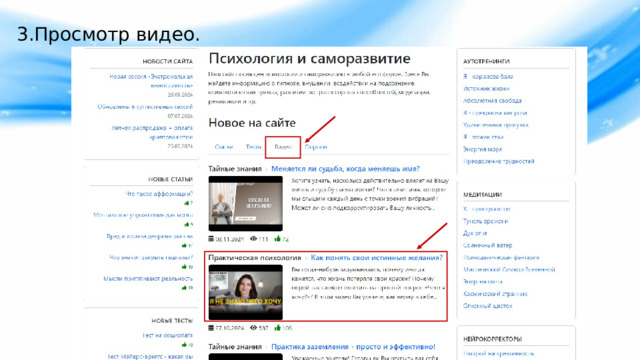Click the 'Аутотренинги' panel heading
The height and width of the screenshot is (360, 640).
pyautogui.click(x=486, y=61)
